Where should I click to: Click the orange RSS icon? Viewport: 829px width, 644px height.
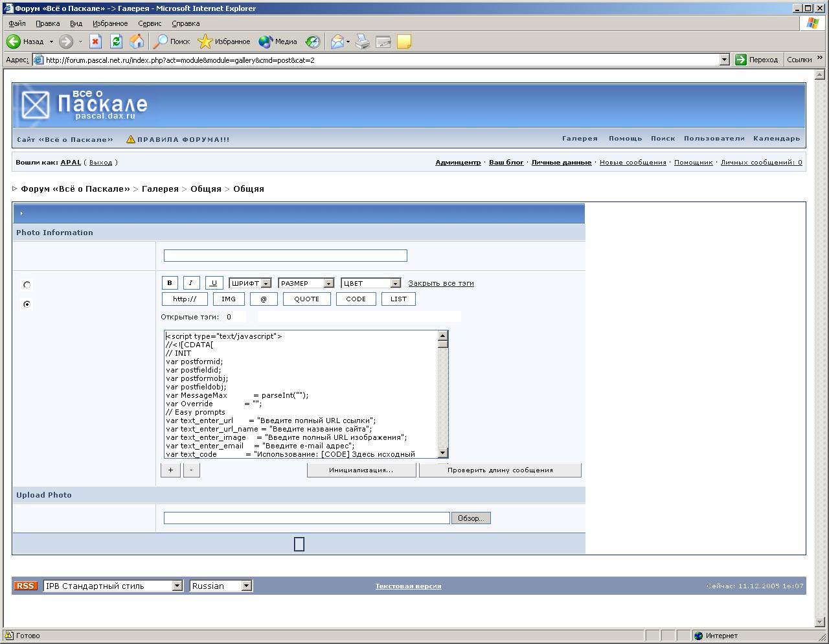point(26,586)
